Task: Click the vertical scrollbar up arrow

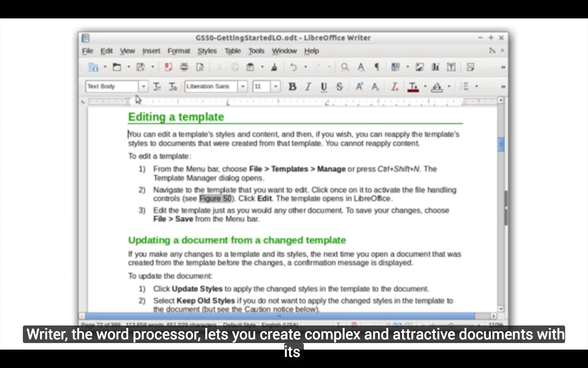Action: [501, 100]
